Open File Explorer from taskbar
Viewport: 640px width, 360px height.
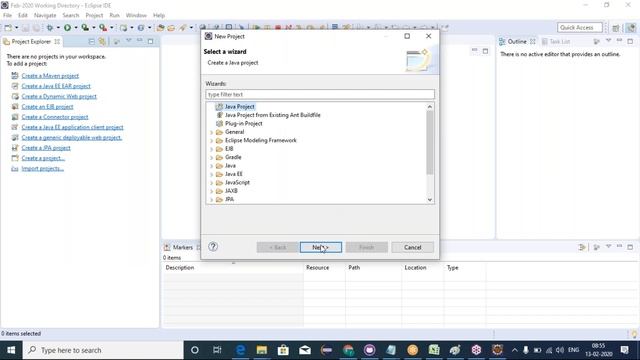(x=262, y=350)
